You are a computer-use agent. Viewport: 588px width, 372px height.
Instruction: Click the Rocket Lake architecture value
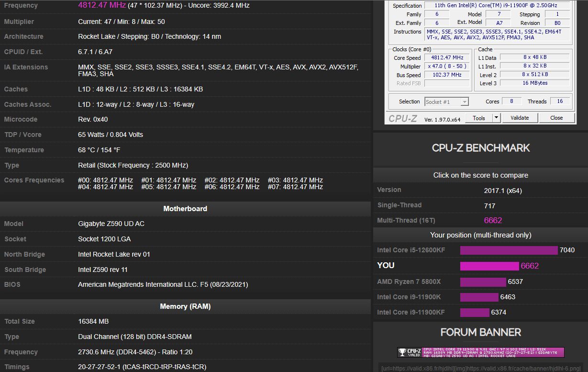tap(149, 36)
